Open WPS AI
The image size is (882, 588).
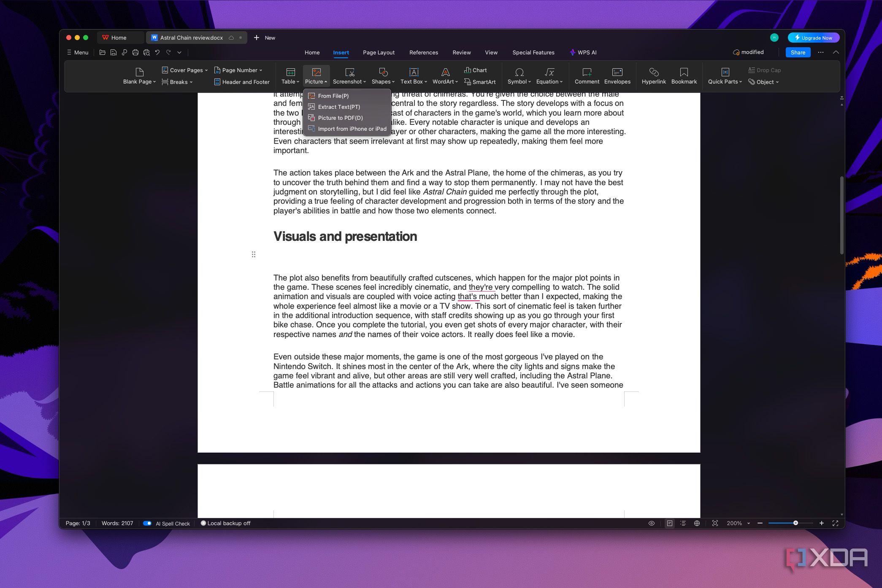tap(583, 52)
